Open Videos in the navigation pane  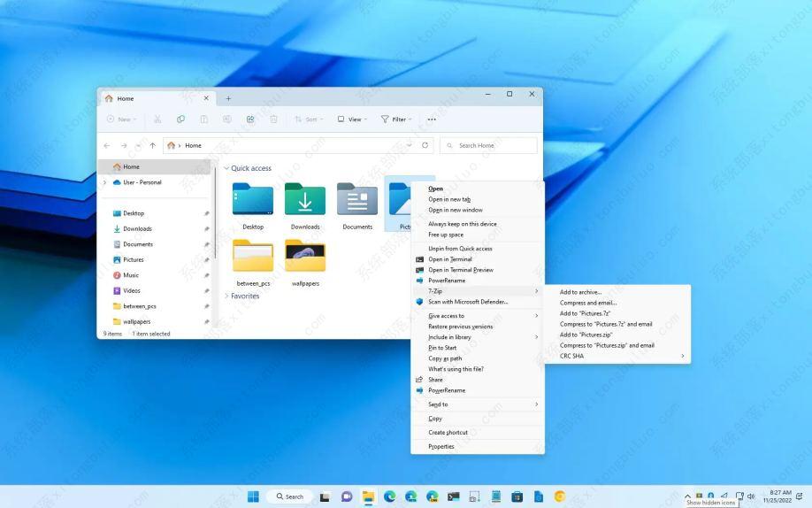(132, 290)
